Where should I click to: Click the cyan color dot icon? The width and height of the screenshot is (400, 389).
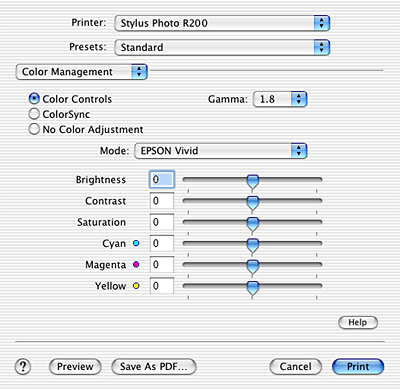pos(136,243)
